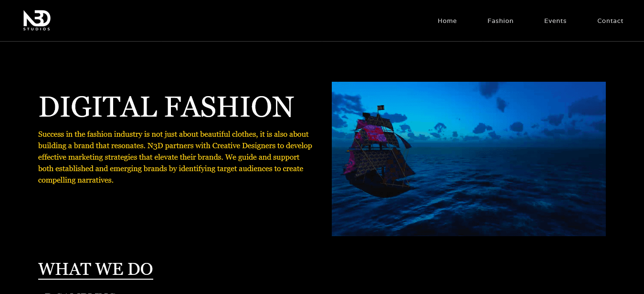Screen dimensions: 644x294
Task: Click the black flag atop the ship mast
Action: tap(380, 108)
